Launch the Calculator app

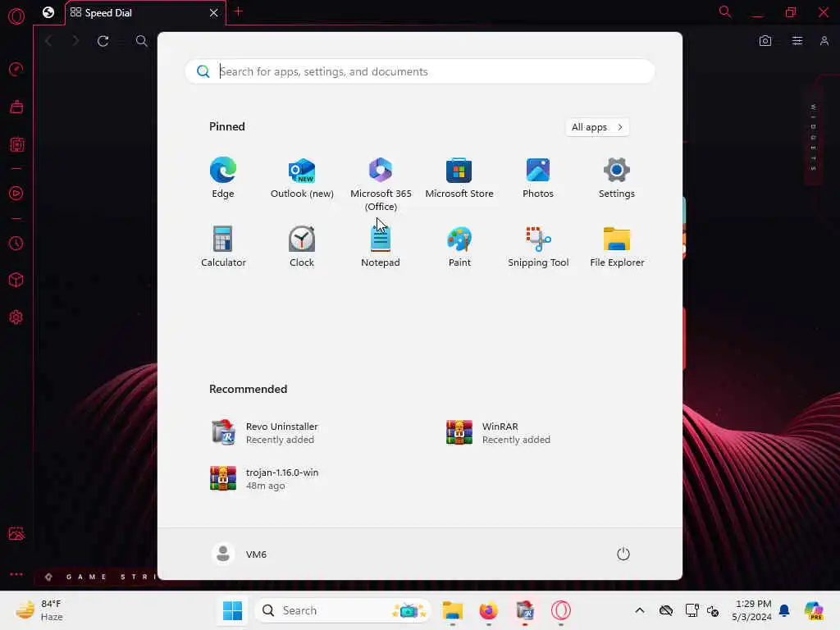[223, 246]
